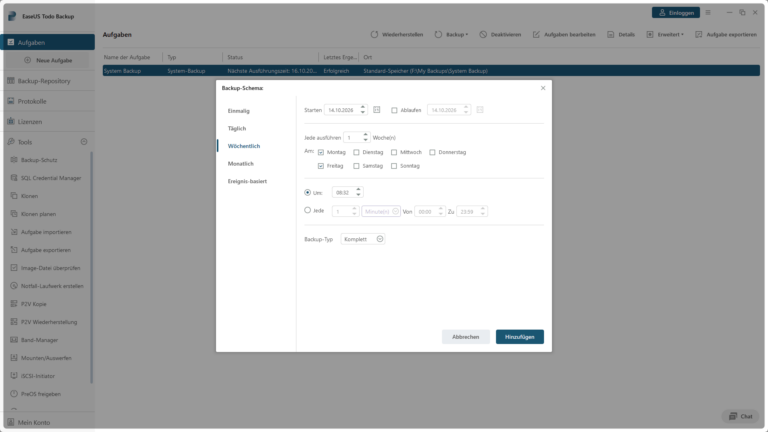Open Mein Konto at sidebar bottom
Image resolution: width=768 pixels, height=432 pixels.
coord(48,422)
